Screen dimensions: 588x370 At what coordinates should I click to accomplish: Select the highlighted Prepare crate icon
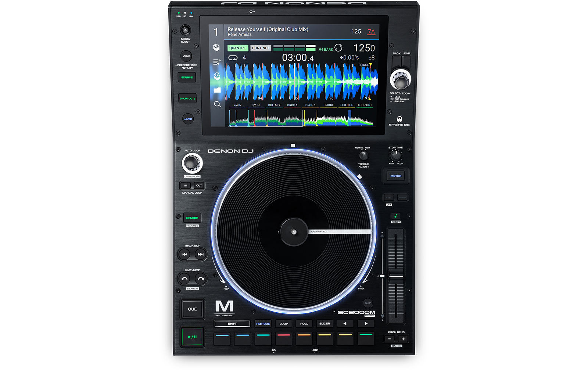point(217,76)
